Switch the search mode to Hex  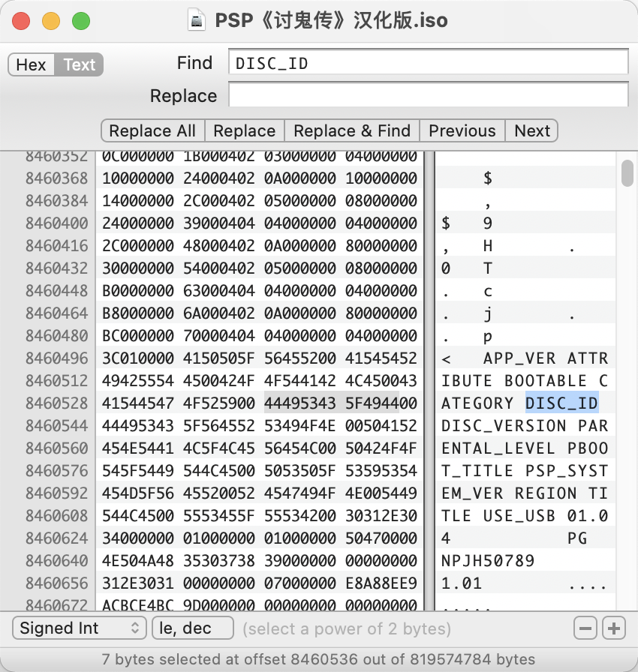point(30,64)
